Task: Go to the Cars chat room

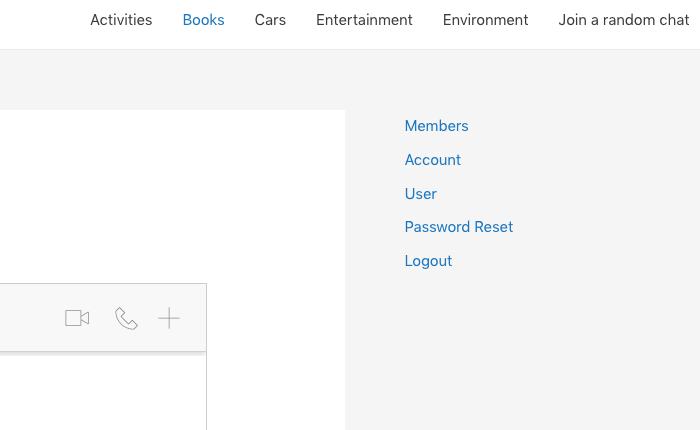Action: point(270,20)
